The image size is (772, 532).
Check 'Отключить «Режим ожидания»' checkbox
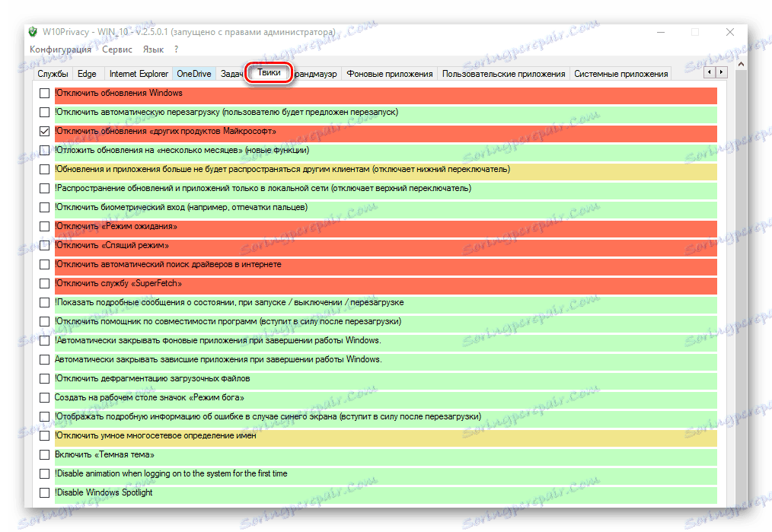coord(44,226)
